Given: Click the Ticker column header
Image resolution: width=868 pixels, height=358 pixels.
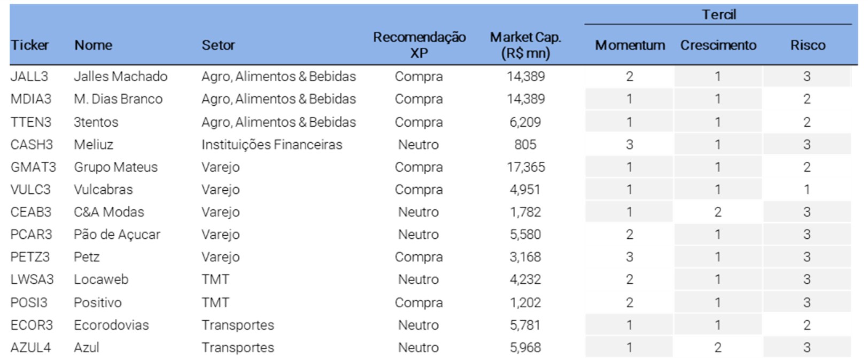Looking at the screenshot, I should click(30, 45).
